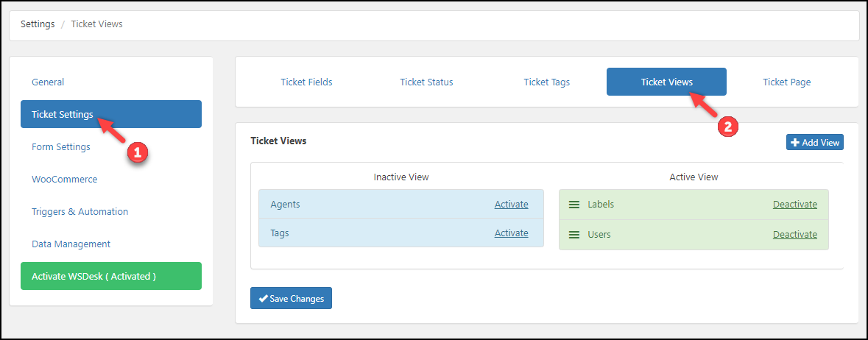Click the Add View button
Viewport: 868px width, 340px height.
814,143
